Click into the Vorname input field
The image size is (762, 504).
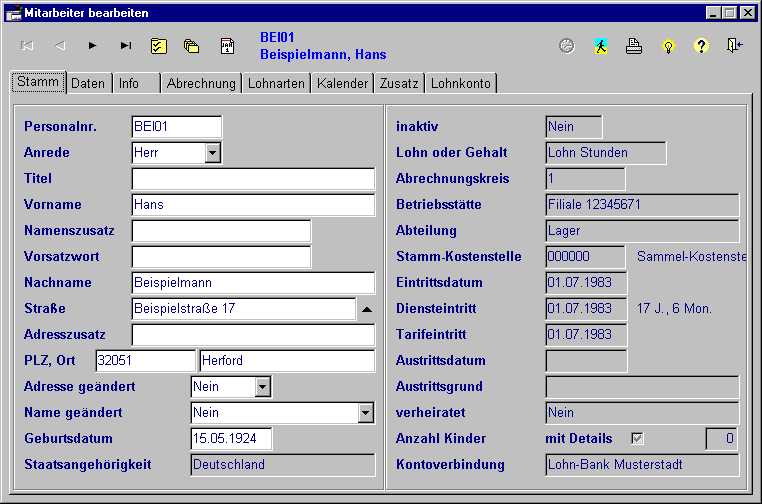click(252, 205)
